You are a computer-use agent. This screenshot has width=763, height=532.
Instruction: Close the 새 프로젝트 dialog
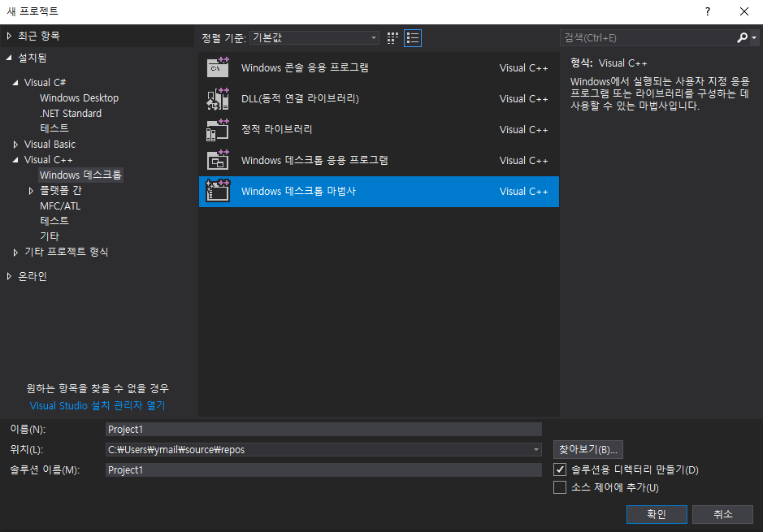(x=744, y=11)
